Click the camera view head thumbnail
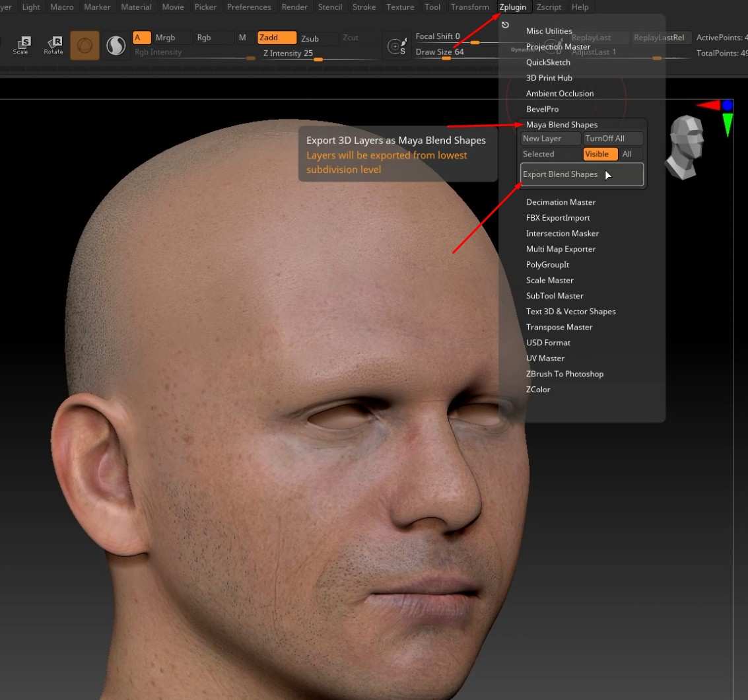This screenshot has height=700, width=748. [686, 147]
